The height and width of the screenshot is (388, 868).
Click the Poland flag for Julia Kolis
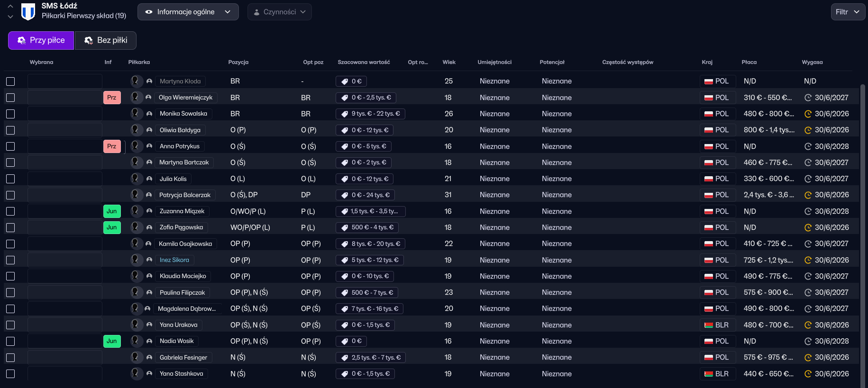coord(709,179)
